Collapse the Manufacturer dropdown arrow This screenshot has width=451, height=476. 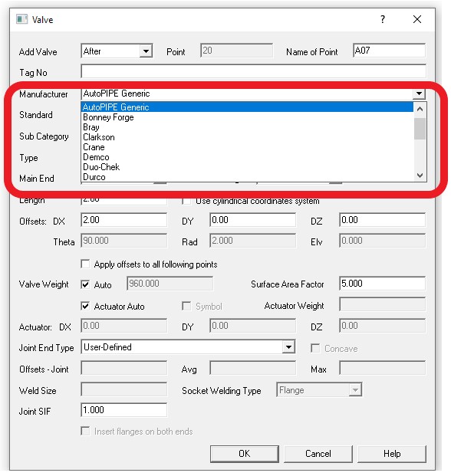click(x=419, y=94)
